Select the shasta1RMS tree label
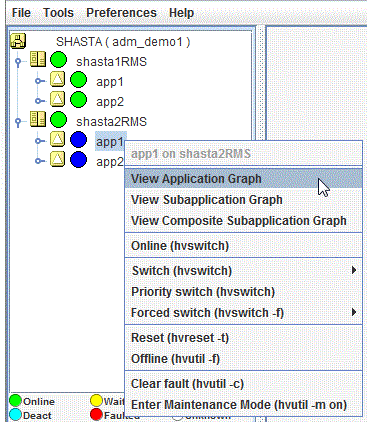The width and height of the screenshot is (386, 422). click(111, 62)
